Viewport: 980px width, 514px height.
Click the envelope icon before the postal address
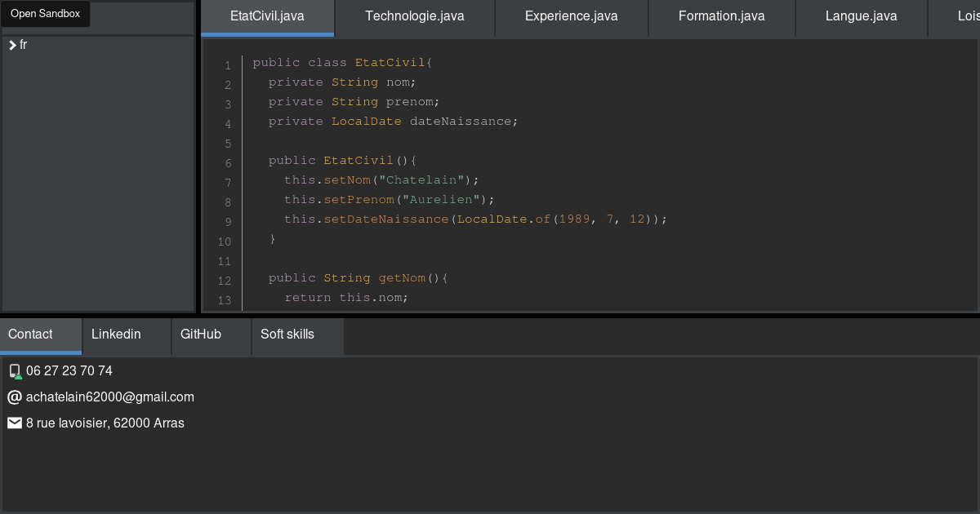14,423
